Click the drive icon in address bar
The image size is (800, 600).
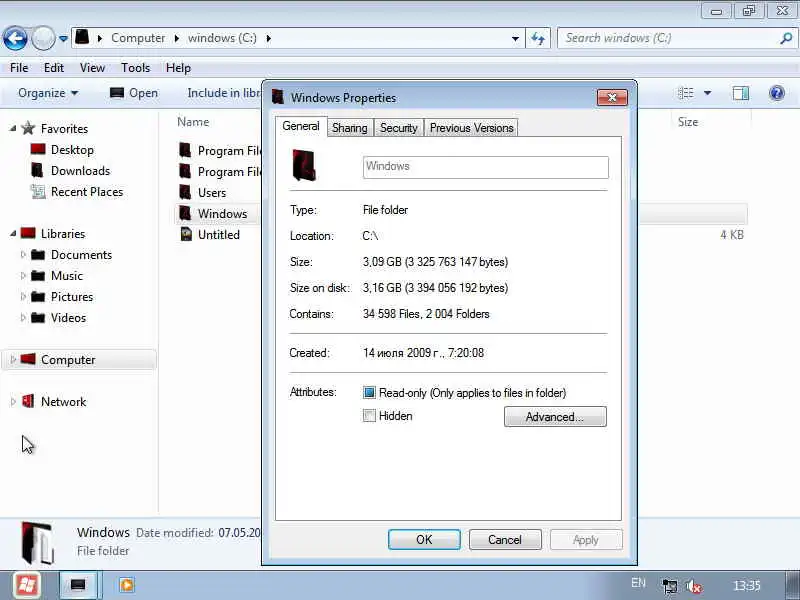[82, 37]
